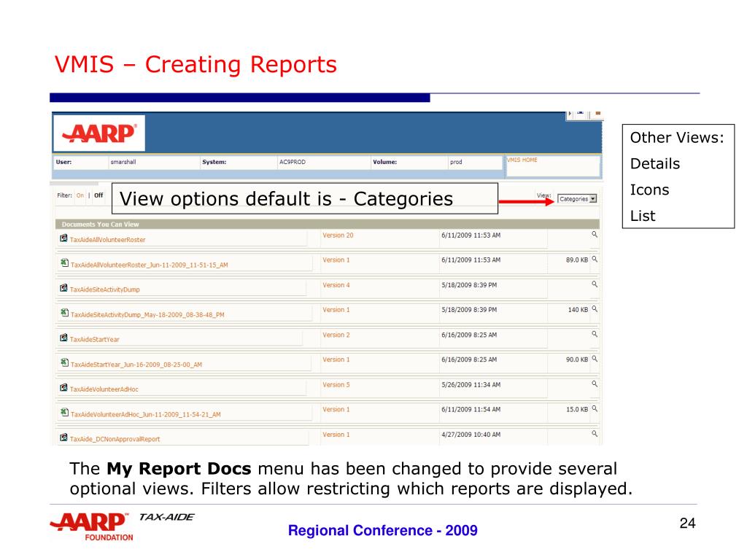This screenshot has width=747, height=560.
Task: Click the Excel icon beside TaxAideStartYear_Jun-16-2009_08-25-00_AM
Action: [x=64, y=362]
